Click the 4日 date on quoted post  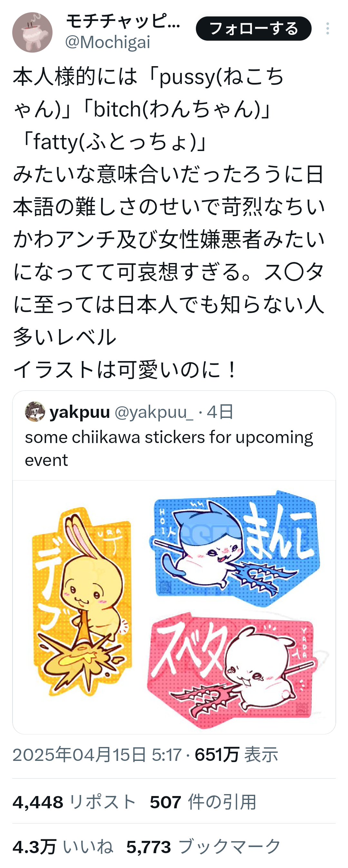(220, 412)
